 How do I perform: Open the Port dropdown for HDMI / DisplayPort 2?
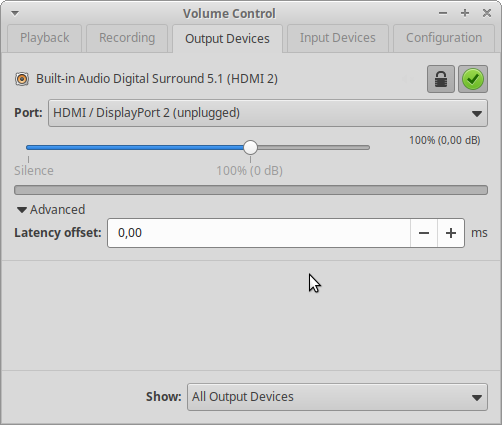(x=268, y=113)
